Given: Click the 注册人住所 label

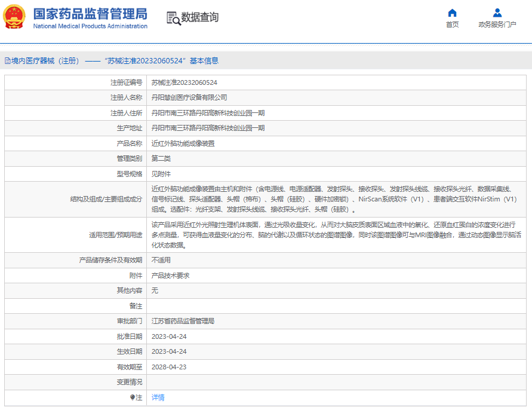Looking at the screenshot, I should [x=126, y=113].
